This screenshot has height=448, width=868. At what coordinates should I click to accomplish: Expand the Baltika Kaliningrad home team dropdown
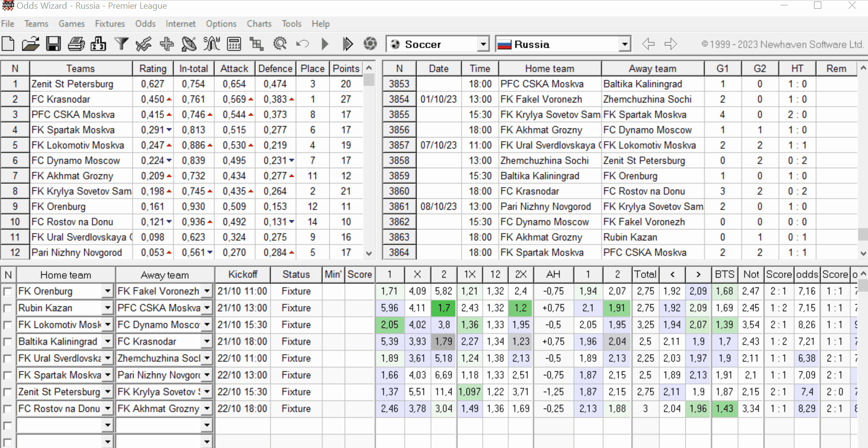107,342
